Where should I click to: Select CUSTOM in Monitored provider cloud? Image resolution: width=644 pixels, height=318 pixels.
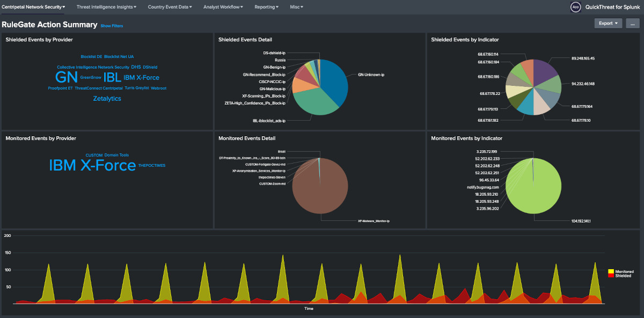pos(94,155)
